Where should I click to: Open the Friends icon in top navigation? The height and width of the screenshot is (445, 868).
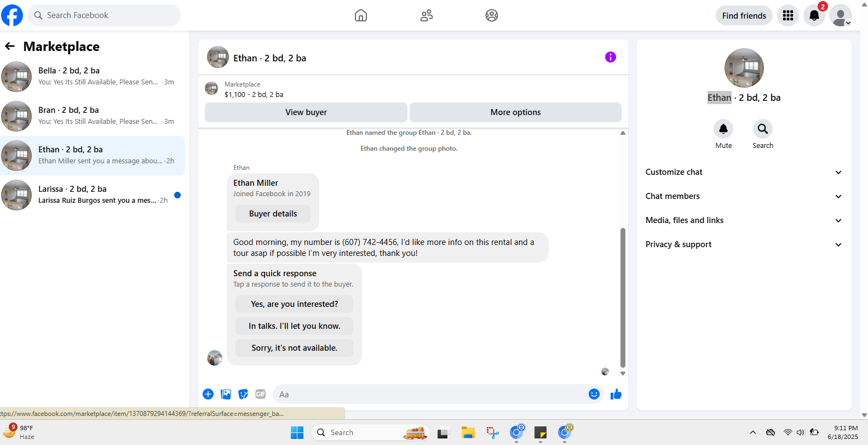coord(427,15)
